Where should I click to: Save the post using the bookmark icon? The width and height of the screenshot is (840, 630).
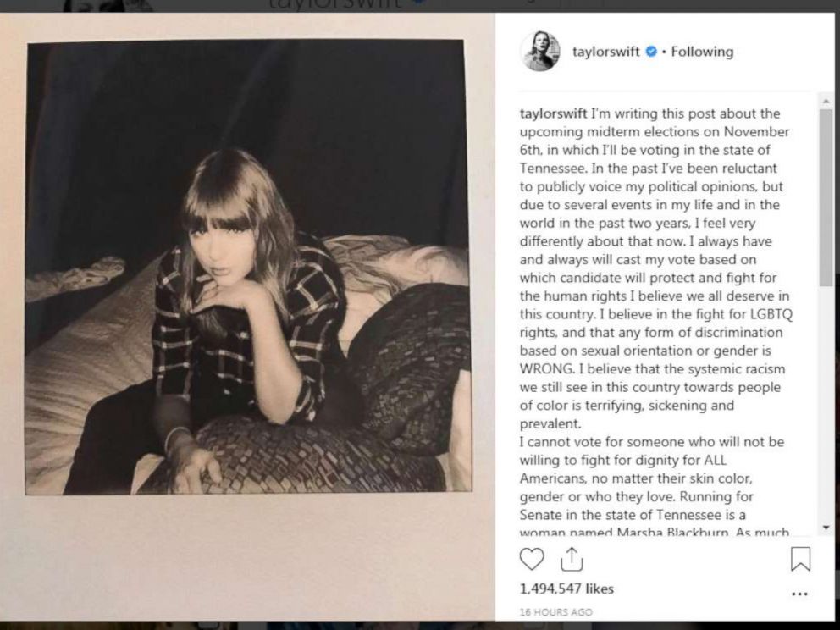point(800,559)
